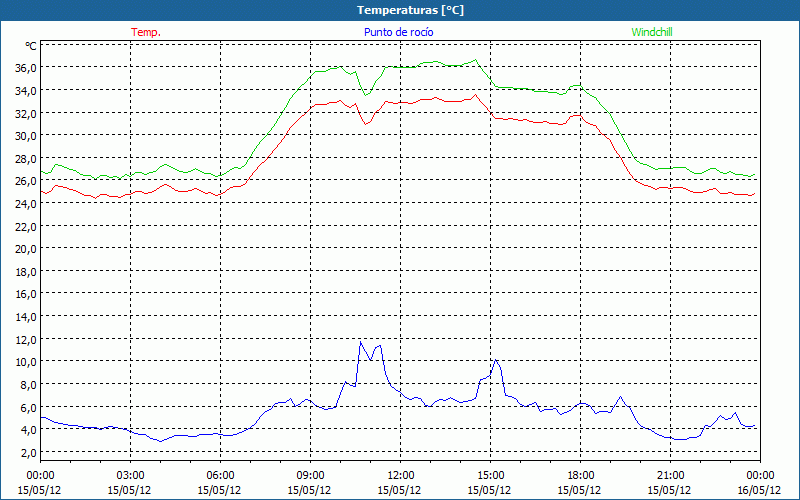Select the 12:00 x-axis time label
The height and width of the screenshot is (500, 800).
(x=400, y=475)
